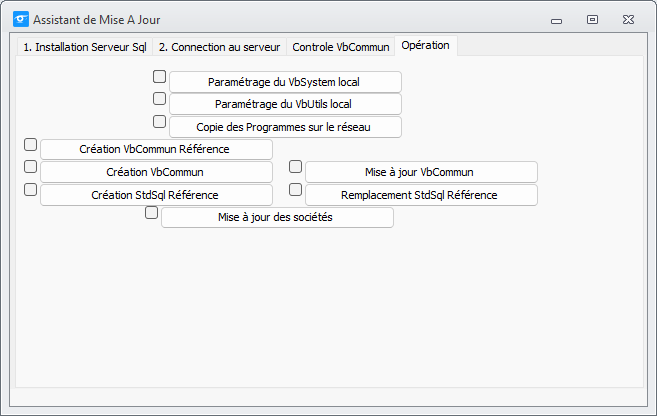Launch the Création VbCommun button
Viewport: 657px width, 416px height.
[x=156, y=172]
